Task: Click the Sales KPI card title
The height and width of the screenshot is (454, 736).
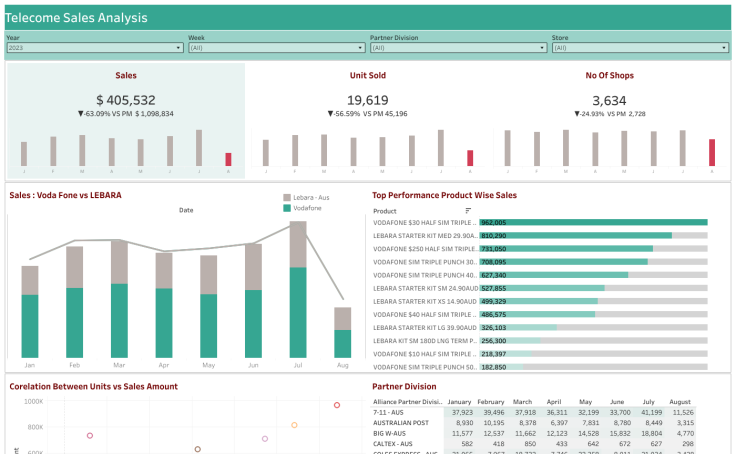Action: coord(126,75)
